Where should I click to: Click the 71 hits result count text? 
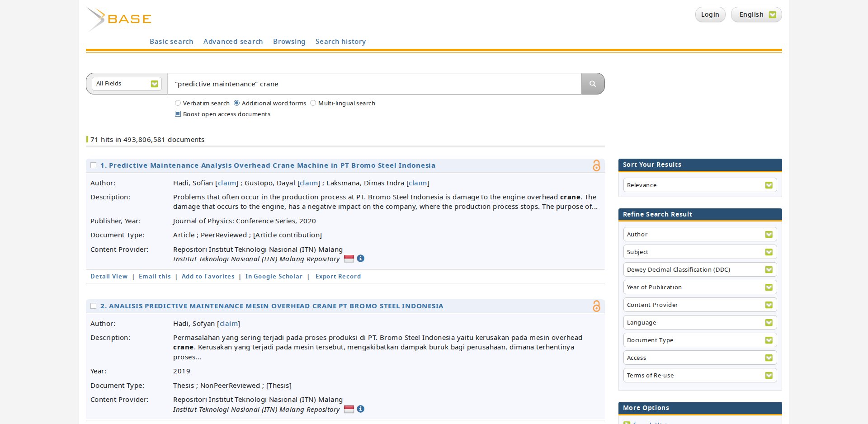coord(147,140)
